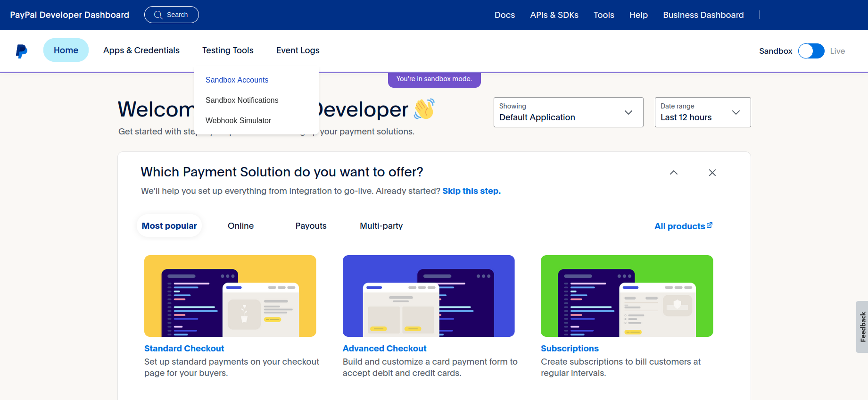Click the Subscriptions green thumbnail
868x400 pixels.
[627, 296]
